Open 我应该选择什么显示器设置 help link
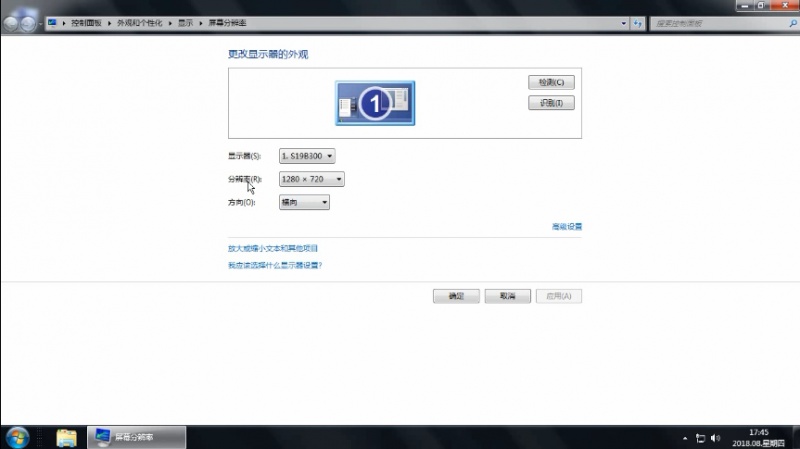800x449 pixels. (x=274, y=265)
